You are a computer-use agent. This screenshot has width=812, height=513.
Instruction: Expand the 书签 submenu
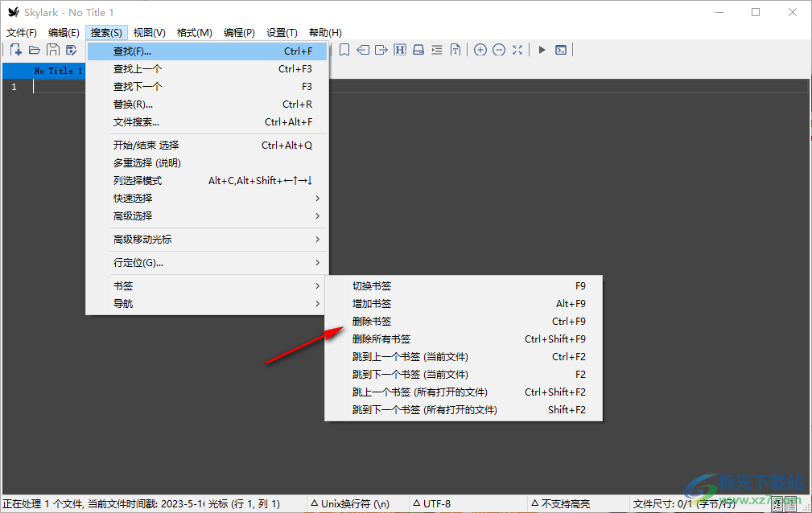click(207, 285)
